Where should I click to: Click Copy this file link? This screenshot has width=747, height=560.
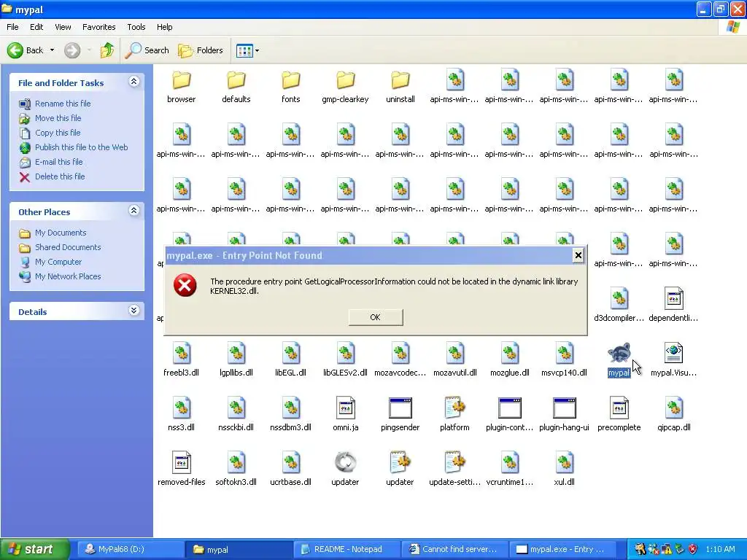[x=58, y=133]
